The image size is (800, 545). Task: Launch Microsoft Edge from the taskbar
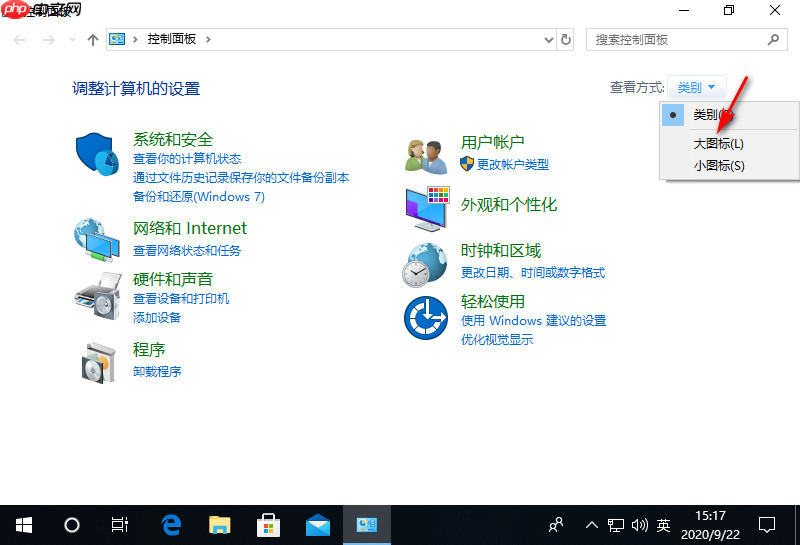[x=171, y=525]
